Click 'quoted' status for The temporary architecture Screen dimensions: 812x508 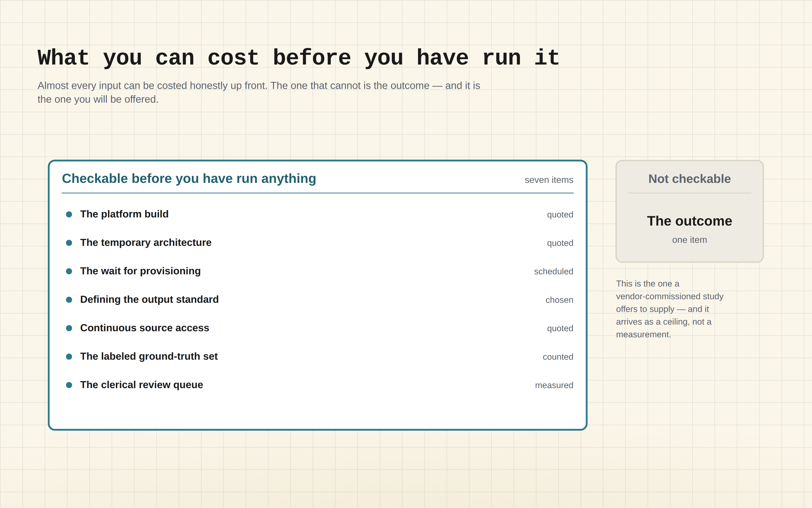coord(560,243)
